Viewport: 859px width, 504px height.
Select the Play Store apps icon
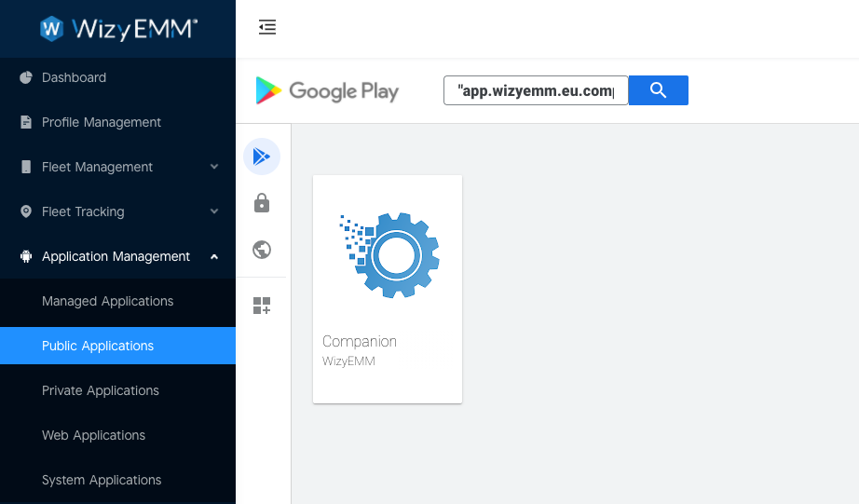[x=262, y=157]
